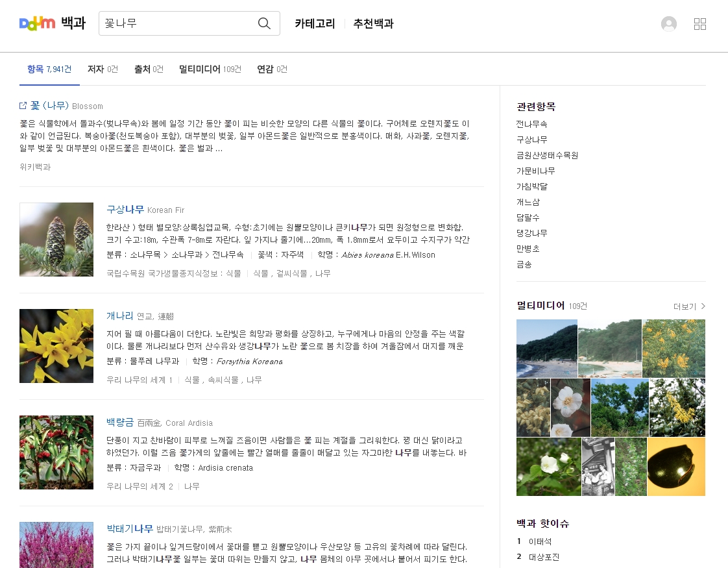Open the apps grid icon at top right
The width and height of the screenshot is (728, 568).
tap(700, 24)
